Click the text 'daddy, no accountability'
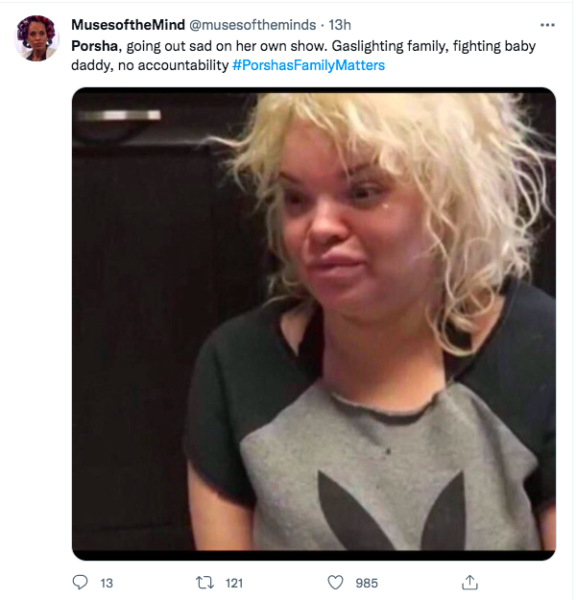 coord(150,65)
